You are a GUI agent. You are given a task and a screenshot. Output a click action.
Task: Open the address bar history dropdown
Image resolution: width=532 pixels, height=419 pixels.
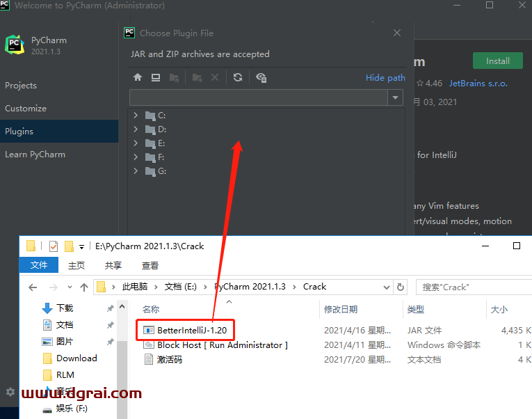click(386, 287)
